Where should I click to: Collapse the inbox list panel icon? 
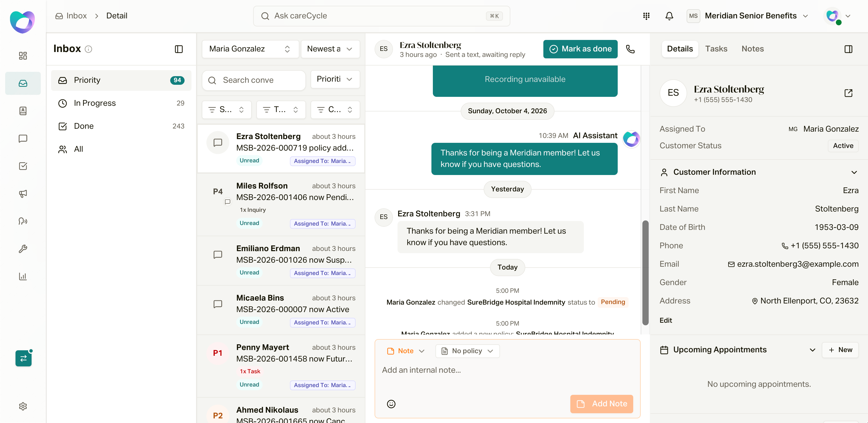click(179, 49)
